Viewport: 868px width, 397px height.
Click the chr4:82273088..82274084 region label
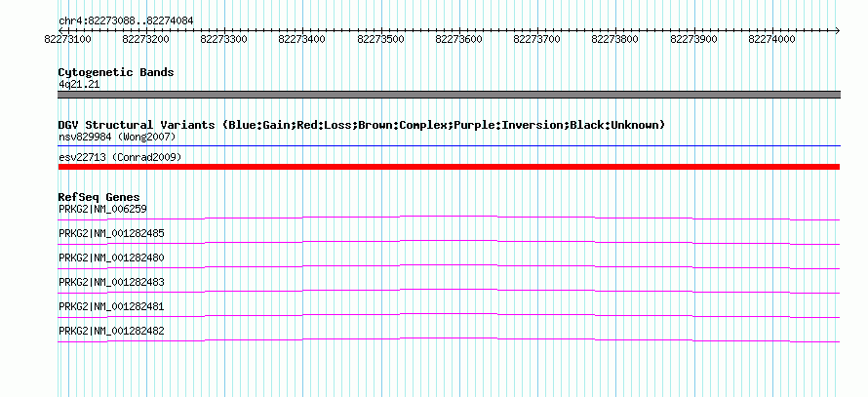[126, 20]
